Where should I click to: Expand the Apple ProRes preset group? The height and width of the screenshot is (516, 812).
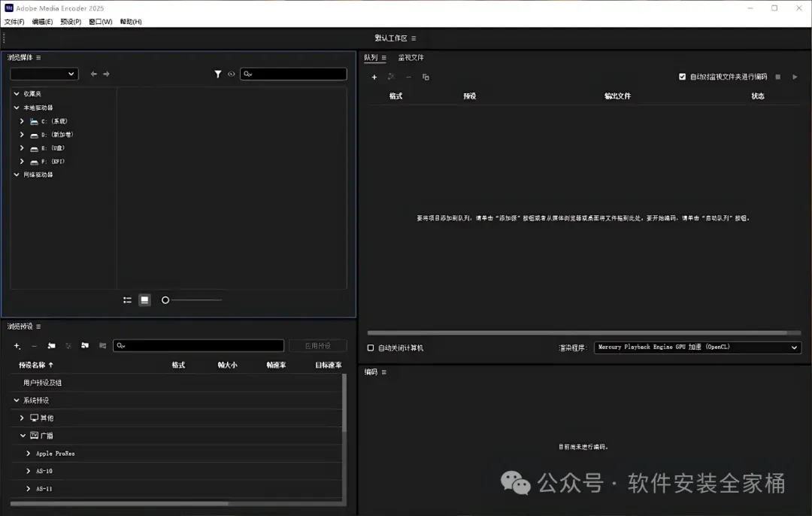(29, 453)
